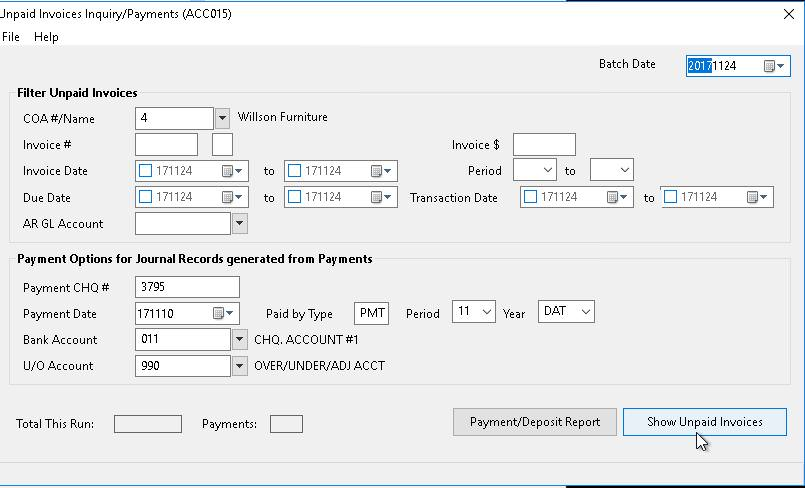
Task: Open calendar for Due Date end field
Action: 381,197
